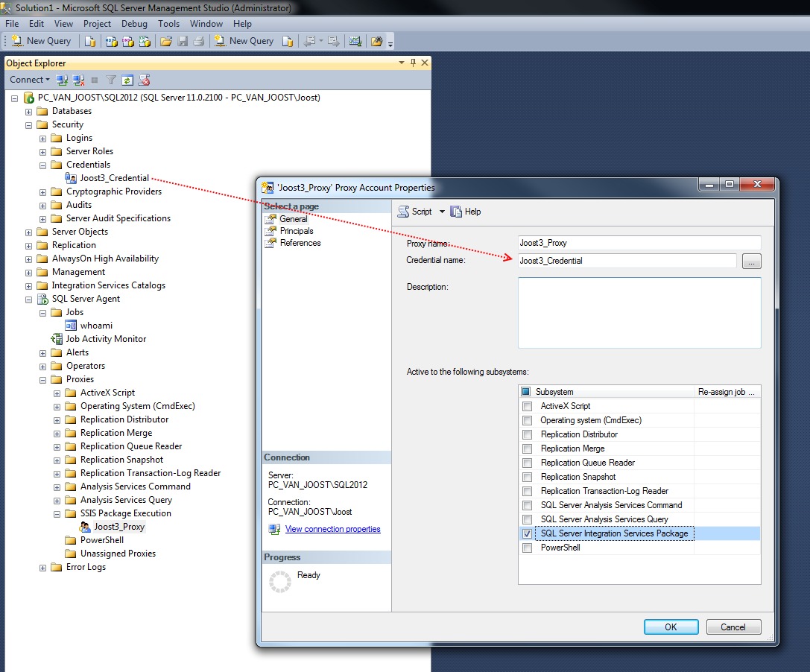This screenshot has width=810, height=672.
Task: Click the View connection properties link
Action: click(332, 529)
